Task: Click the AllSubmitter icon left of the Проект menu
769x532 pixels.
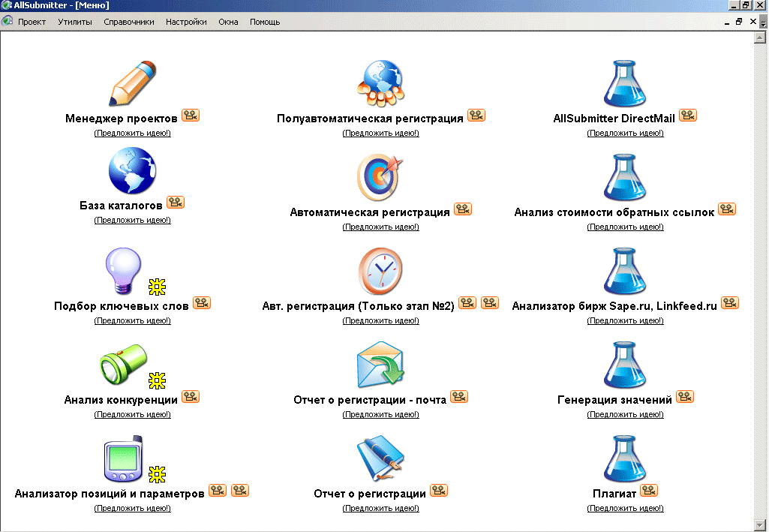Action: [7, 21]
